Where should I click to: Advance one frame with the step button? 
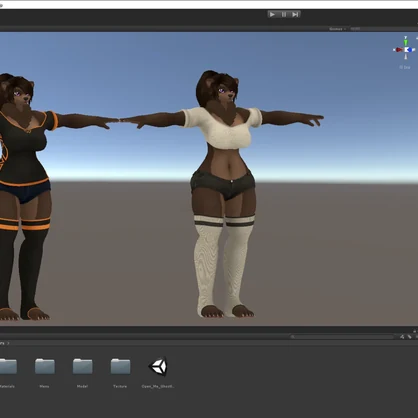click(x=295, y=14)
